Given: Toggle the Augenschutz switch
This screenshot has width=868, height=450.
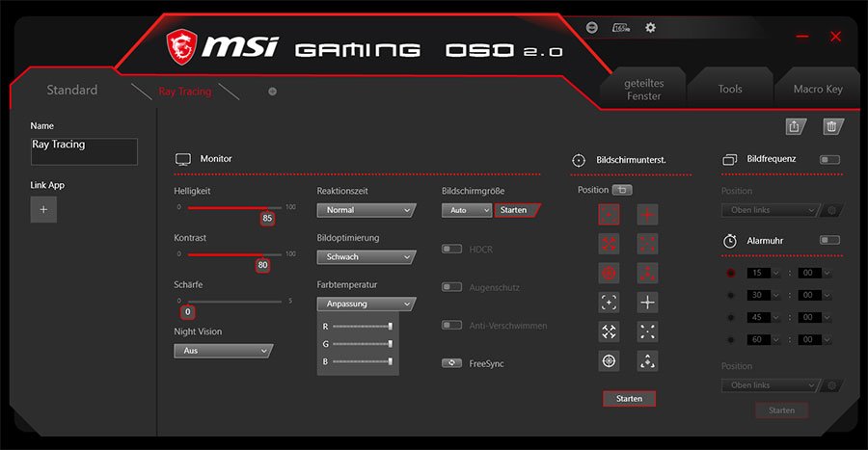Looking at the screenshot, I should coord(451,287).
